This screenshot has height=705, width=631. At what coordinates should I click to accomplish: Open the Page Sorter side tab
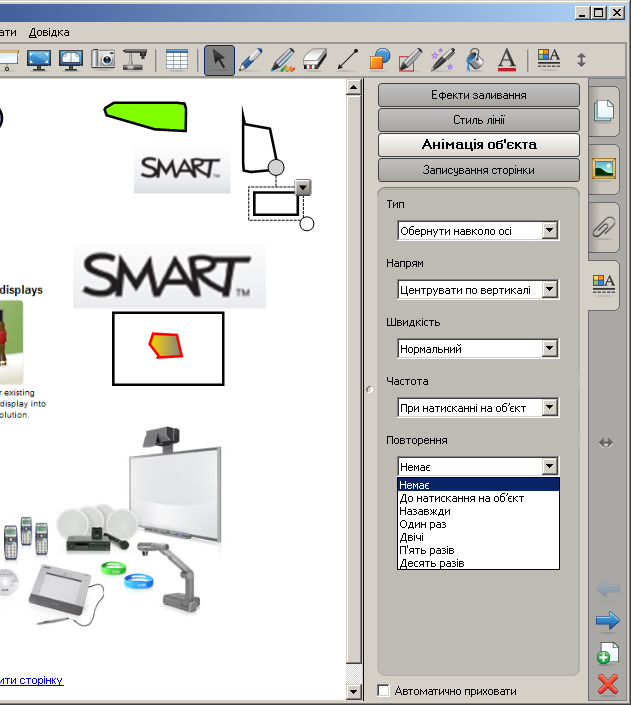click(x=604, y=111)
